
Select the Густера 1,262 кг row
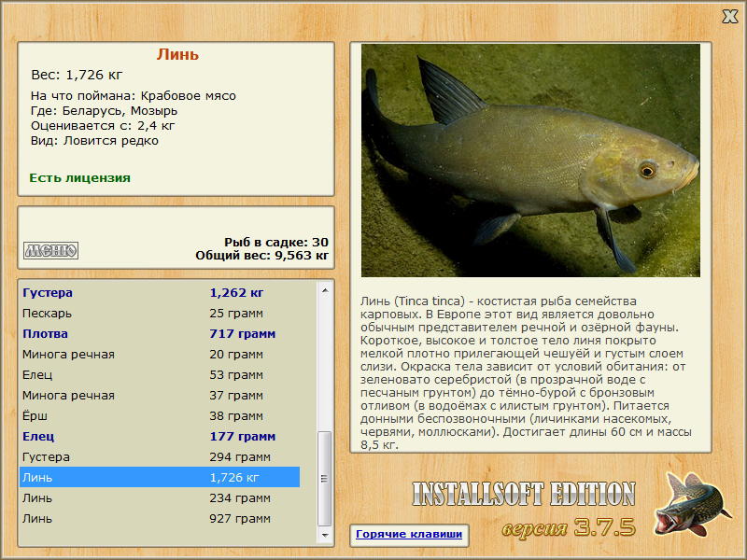click(x=160, y=292)
